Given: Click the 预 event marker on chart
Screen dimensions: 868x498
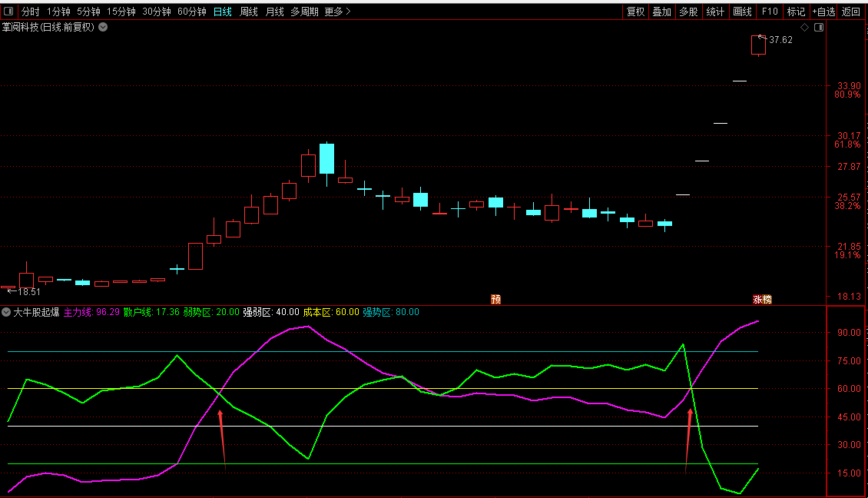Looking at the screenshot, I should 495,299.
